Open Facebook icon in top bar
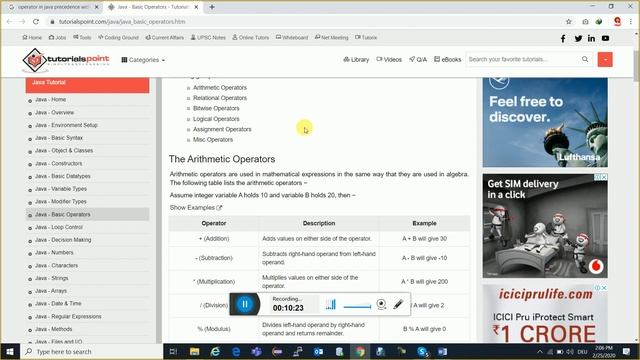Image resolution: width=640 pixels, height=360 pixels. click(x=563, y=38)
